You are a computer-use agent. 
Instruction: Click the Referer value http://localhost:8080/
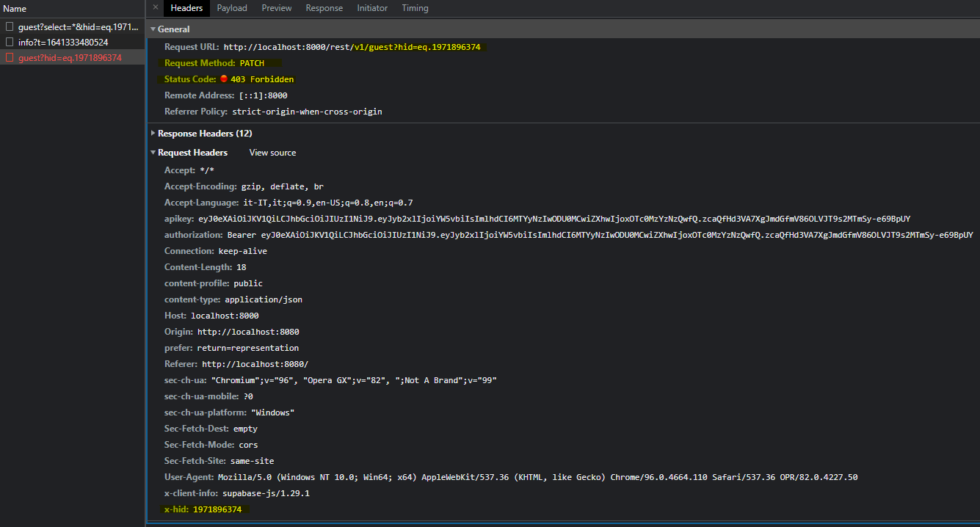pyautogui.click(x=255, y=364)
